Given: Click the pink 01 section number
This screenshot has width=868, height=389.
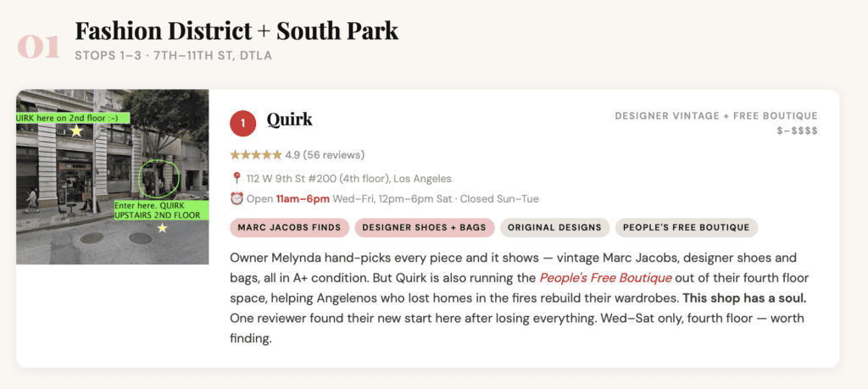Looking at the screenshot, I should 38,47.
